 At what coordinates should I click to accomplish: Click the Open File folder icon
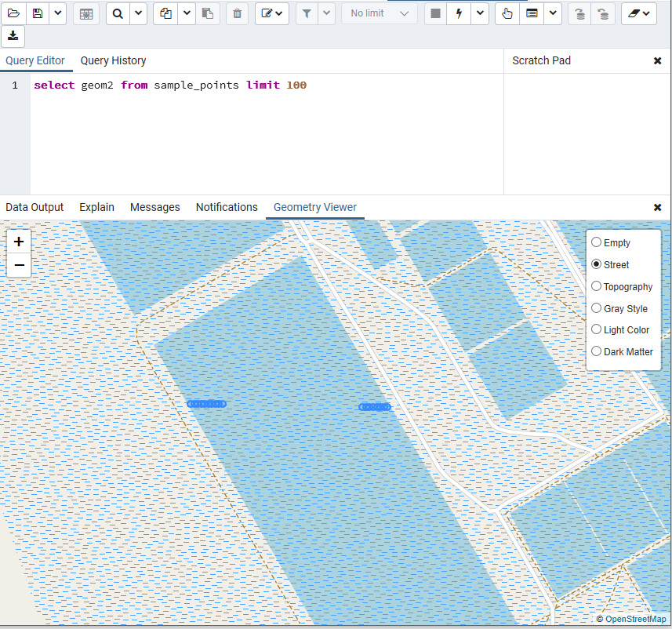click(13, 13)
